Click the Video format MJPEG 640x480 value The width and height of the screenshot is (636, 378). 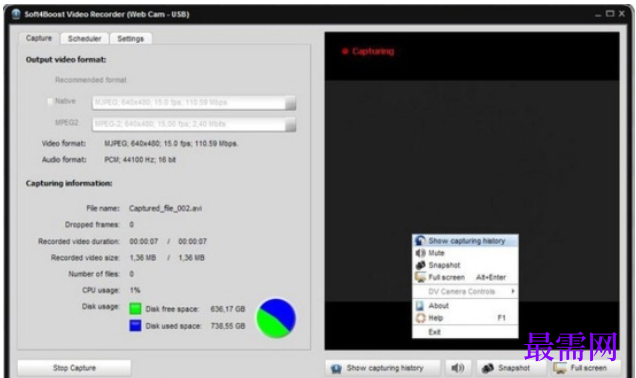[171, 144]
